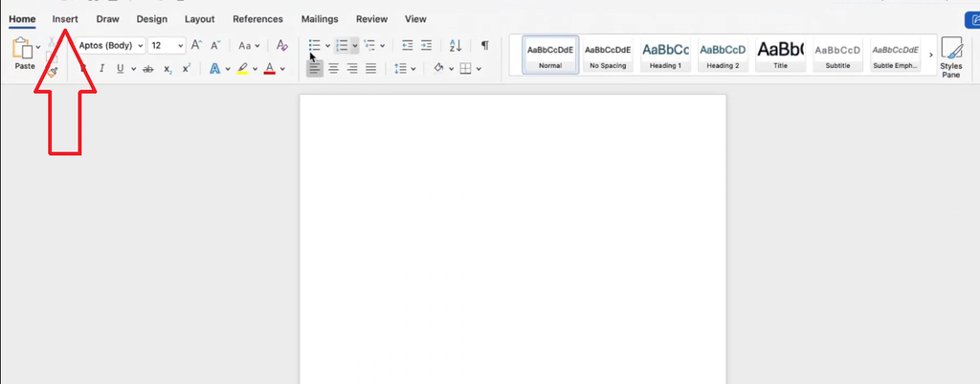
Task: Open the underline style dropdown arrow
Action: pos(133,69)
